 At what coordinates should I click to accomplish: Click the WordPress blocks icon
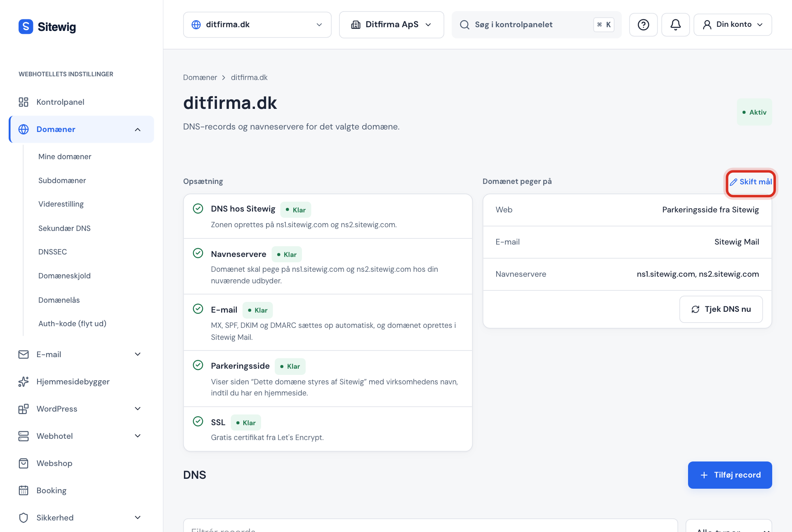pos(24,409)
